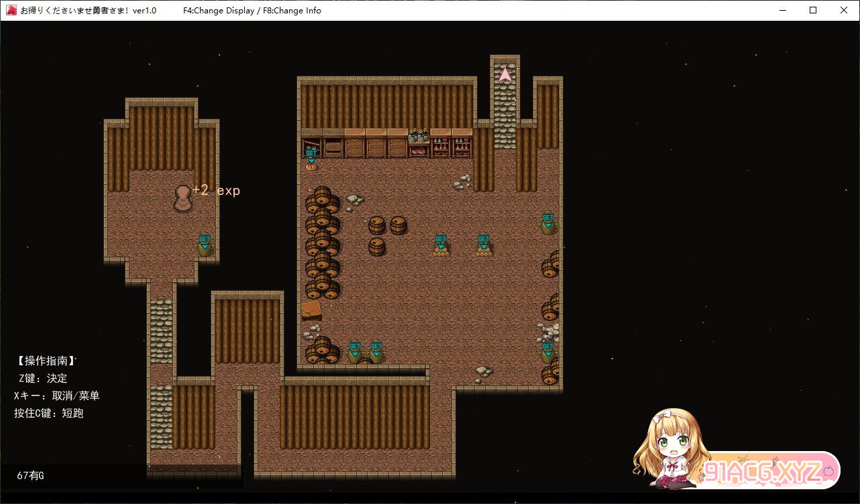The image size is (860, 504).
Task: Click the left GET pot of the bottom pair
Action: click(x=355, y=353)
